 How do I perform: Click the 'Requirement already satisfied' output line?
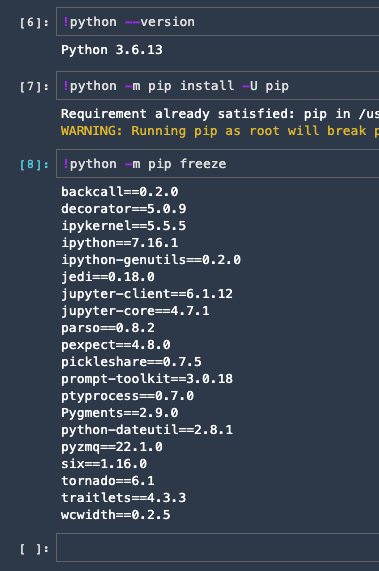(220, 114)
